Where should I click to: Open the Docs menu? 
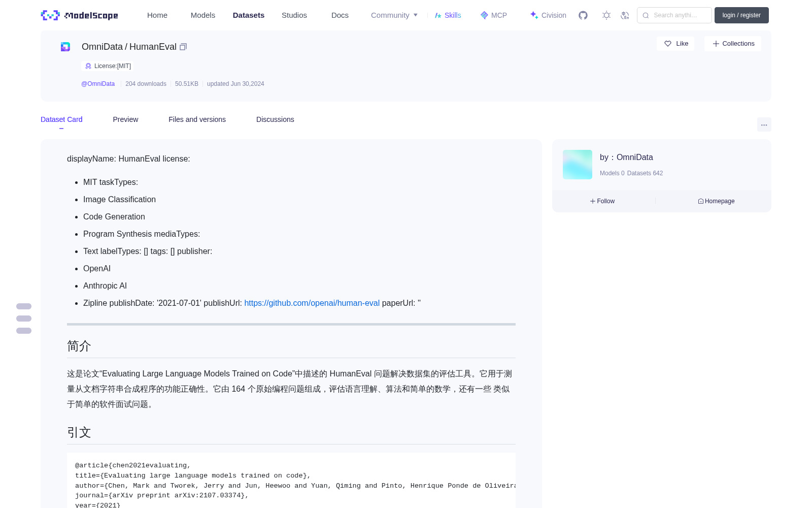tap(340, 15)
